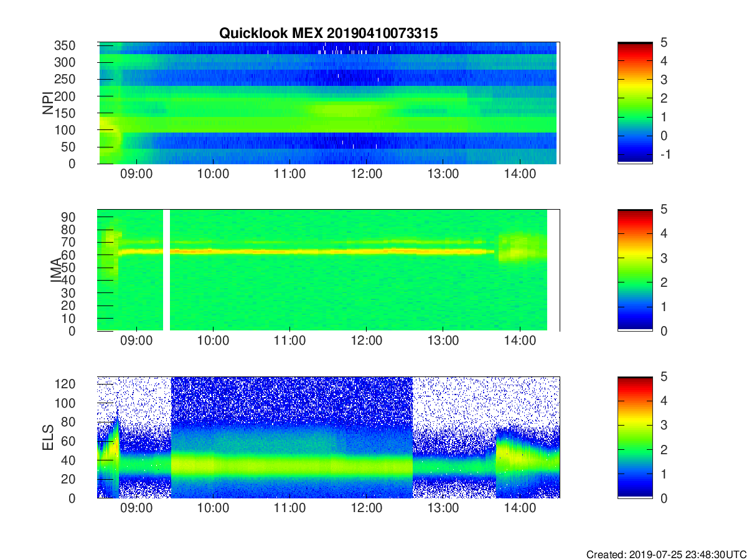
Task: Click the NPI y-axis label
Action: click(x=48, y=103)
